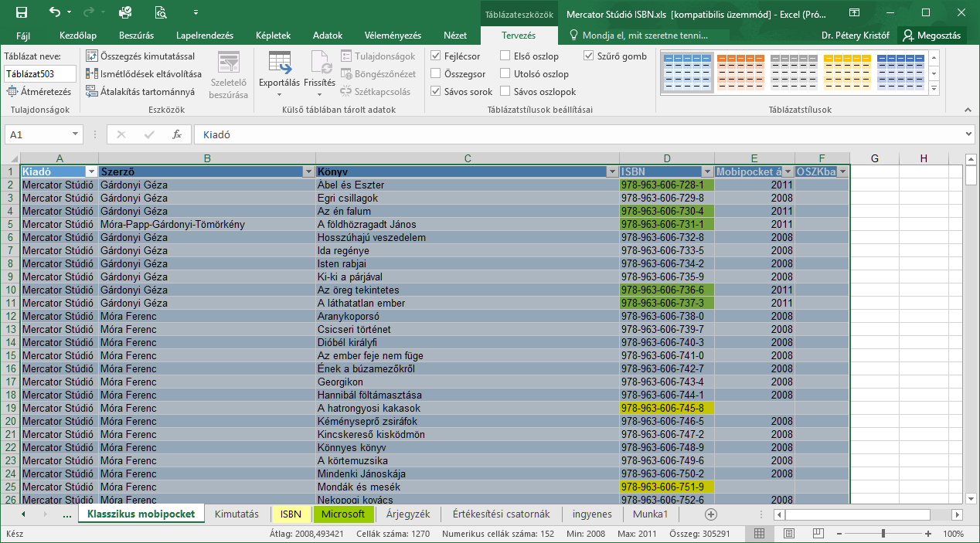Image resolution: width=980 pixels, height=543 pixels.
Task: Switch to the Képletek ribbon tab
Action: point(273,36)
